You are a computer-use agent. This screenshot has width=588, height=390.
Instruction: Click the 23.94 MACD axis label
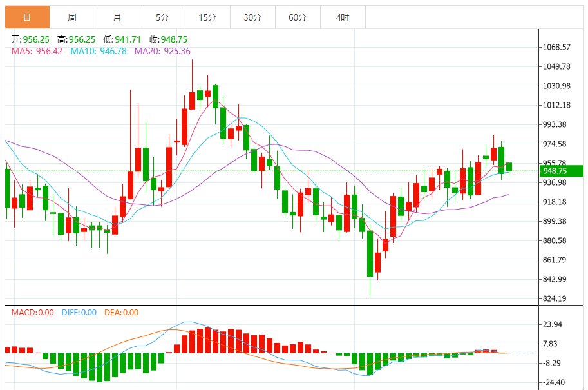tap(553, 325)
